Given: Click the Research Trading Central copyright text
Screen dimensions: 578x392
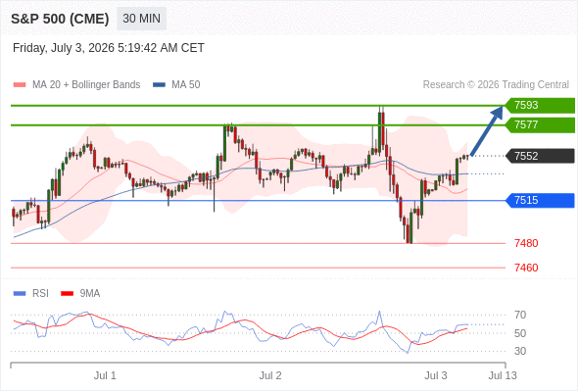Looking at the screenshot, I should point(496,85).
